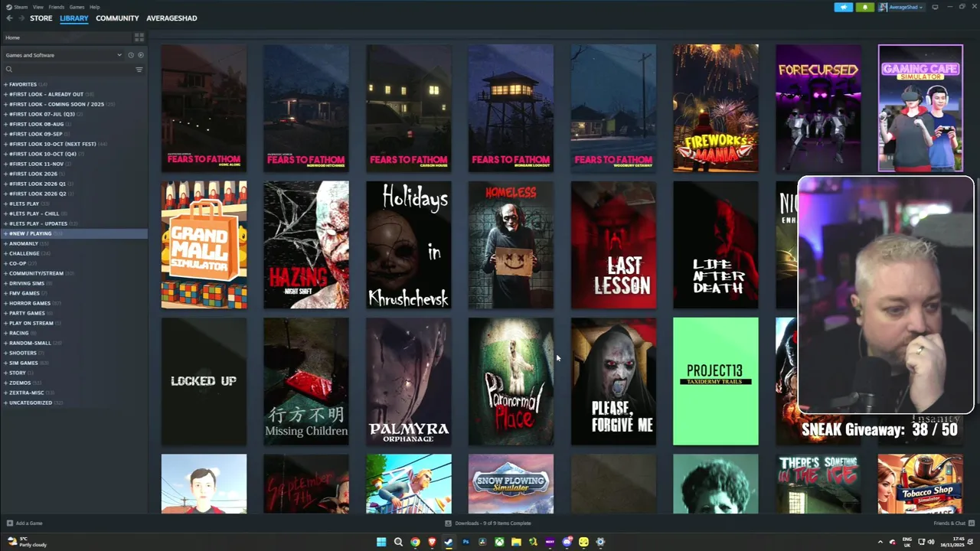The height and width of the screenshot is (551, 980).
Task: Launch Chrome from the taskbar
Action: (415, 542)
